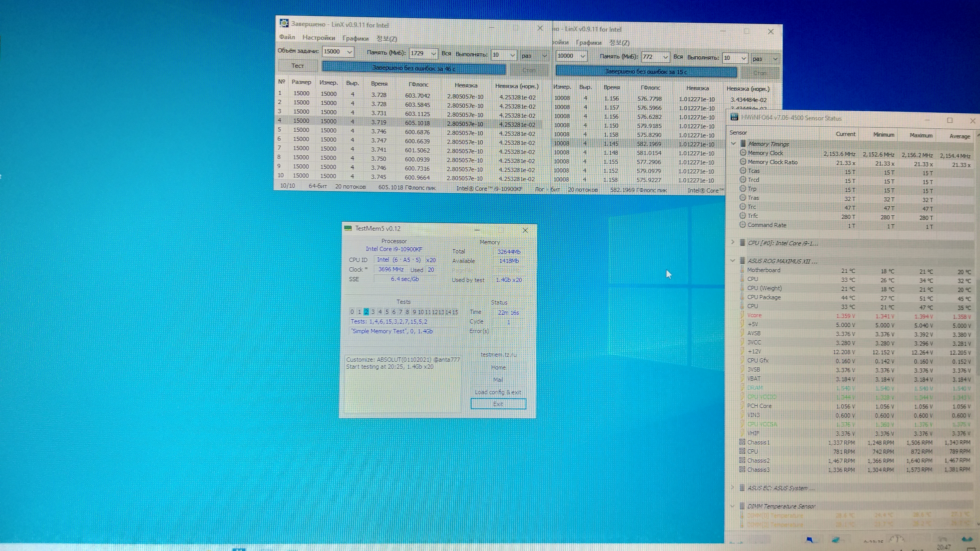The height and width of the screenshot is (551, 980).
Task: Click the Завершено без ошибок за 46 с progress bar
Action: click(x=413, y=68)
